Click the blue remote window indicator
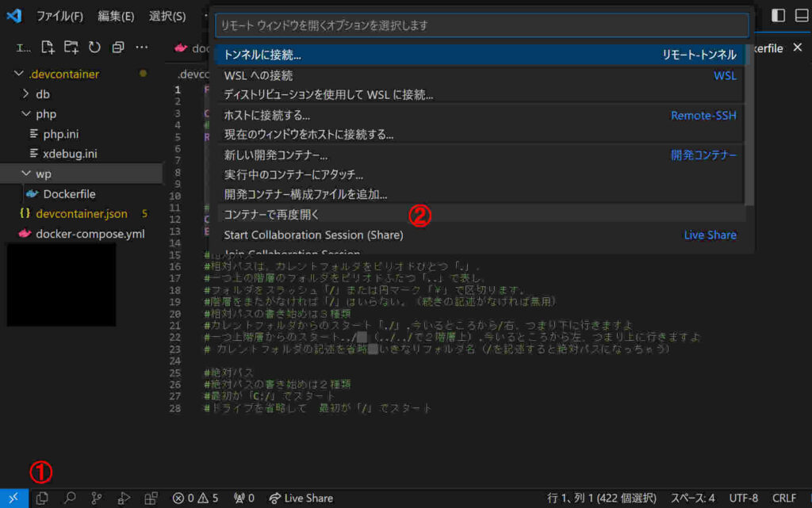Image resolution: width=812 pixels, height=508 pixels. coord(13,498)
